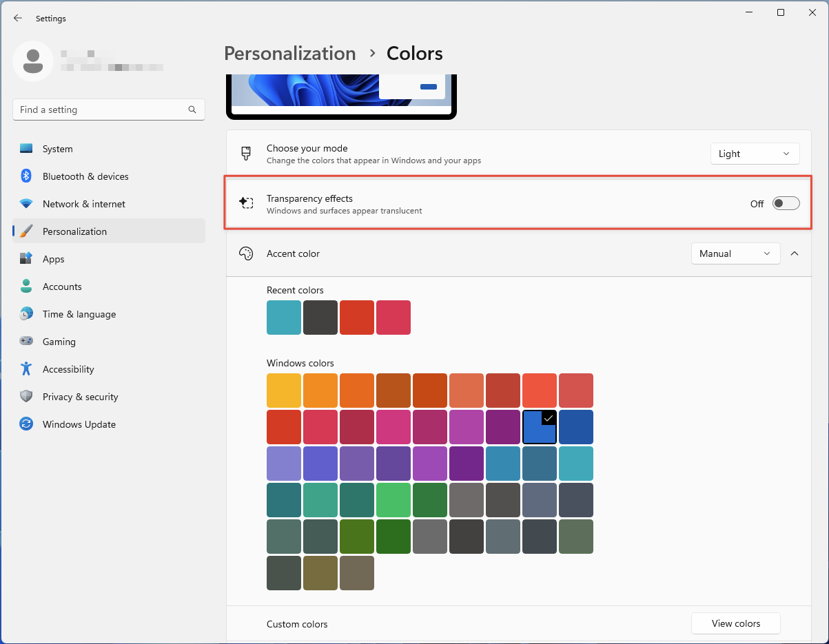Click the Accounts person icon
Screen dimensions: 829x644
point(26,287)
